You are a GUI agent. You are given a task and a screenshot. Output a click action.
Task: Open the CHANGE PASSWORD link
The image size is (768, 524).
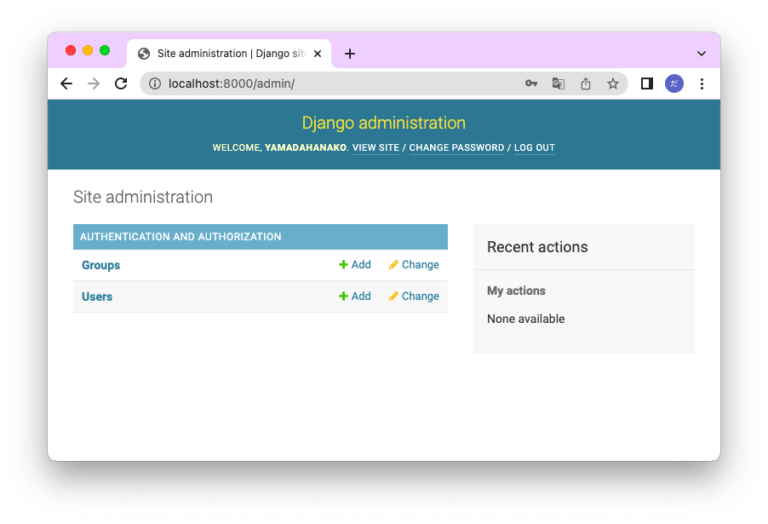(x=456, y=148)
